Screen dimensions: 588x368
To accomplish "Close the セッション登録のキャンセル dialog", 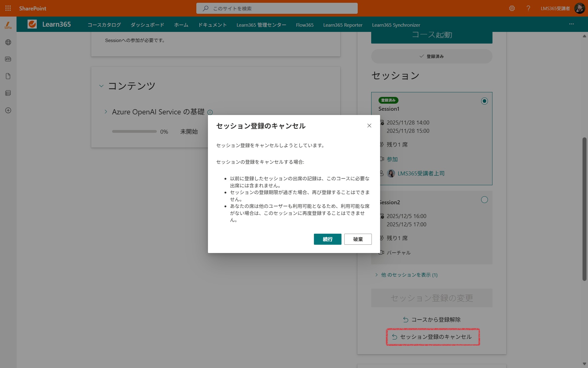I will (x=369, y=125).
